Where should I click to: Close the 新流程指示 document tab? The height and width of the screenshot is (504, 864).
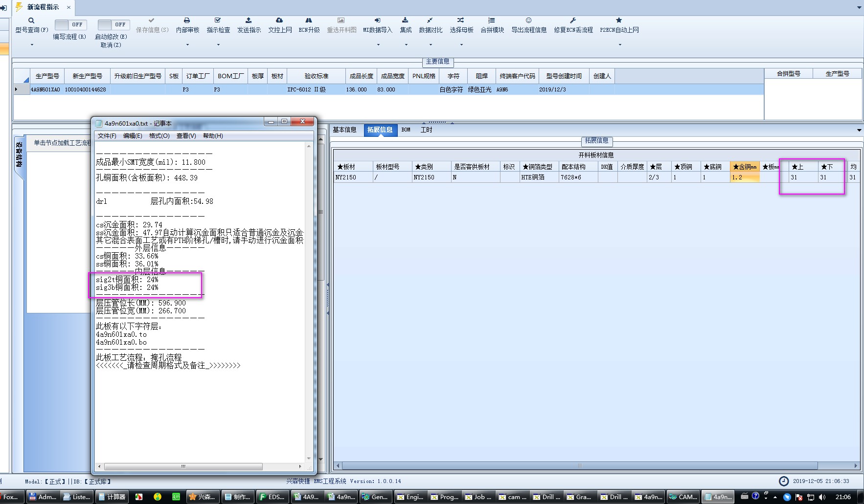tap(68, 7)
